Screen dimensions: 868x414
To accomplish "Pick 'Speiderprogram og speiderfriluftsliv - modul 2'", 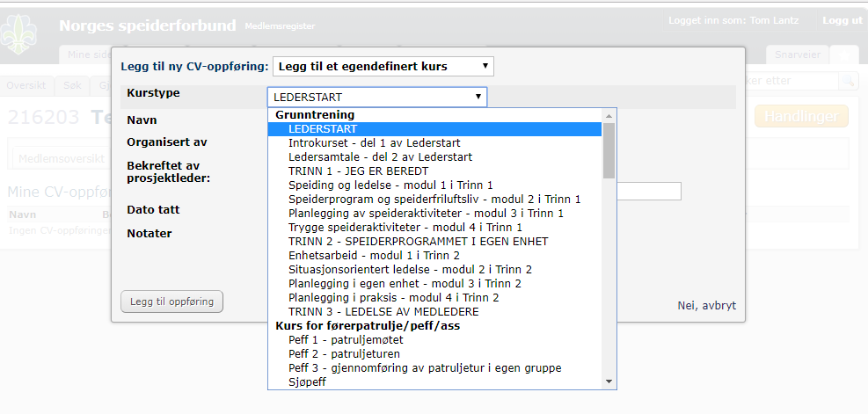I will pyautogui.click(x=434, y=199).
